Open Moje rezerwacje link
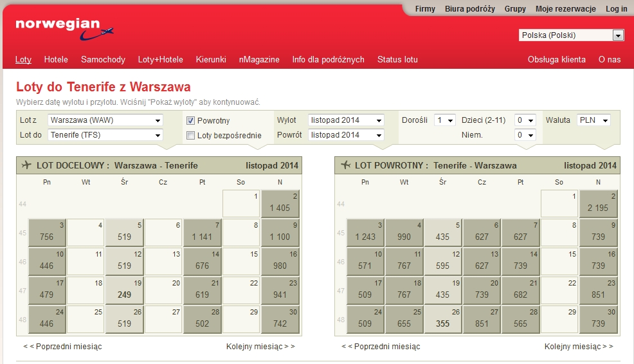This screenshot has height=364, width=634. point(566,9)
